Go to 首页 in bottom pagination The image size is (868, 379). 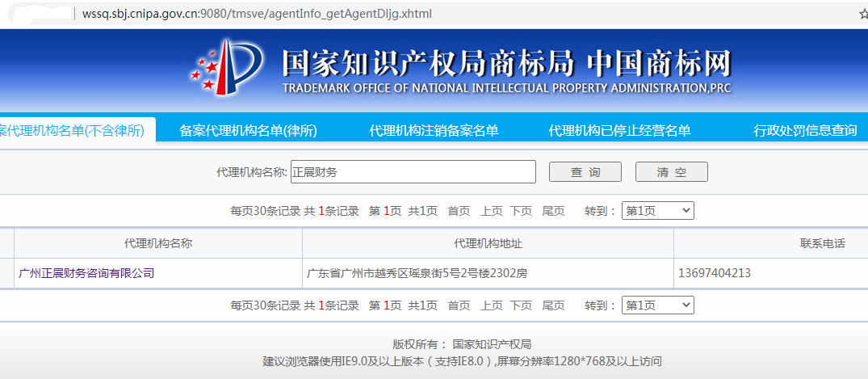(459, 305)
